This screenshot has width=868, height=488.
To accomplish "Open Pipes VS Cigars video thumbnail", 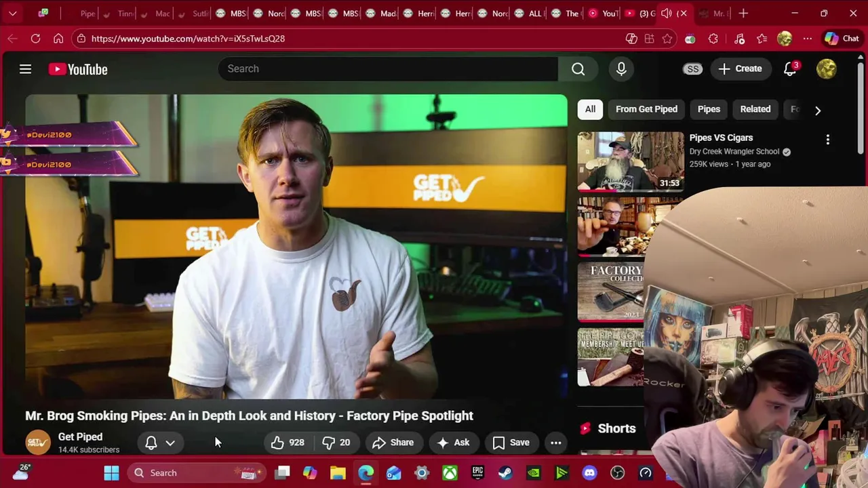I will point(631,161).
